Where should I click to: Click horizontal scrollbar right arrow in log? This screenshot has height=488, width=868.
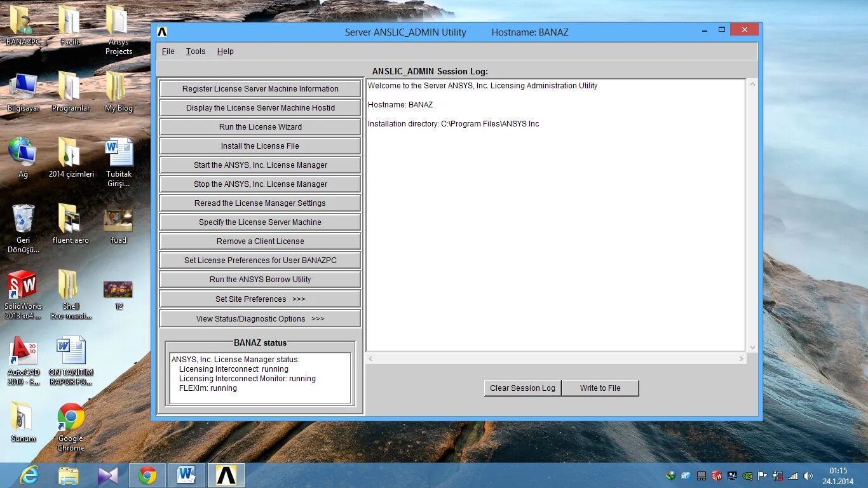pos(741,359)
